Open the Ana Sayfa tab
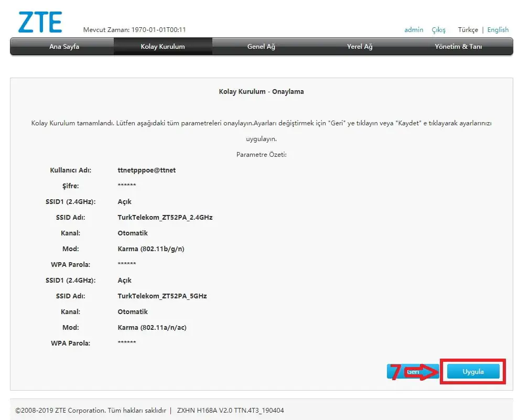 point(64,47)
